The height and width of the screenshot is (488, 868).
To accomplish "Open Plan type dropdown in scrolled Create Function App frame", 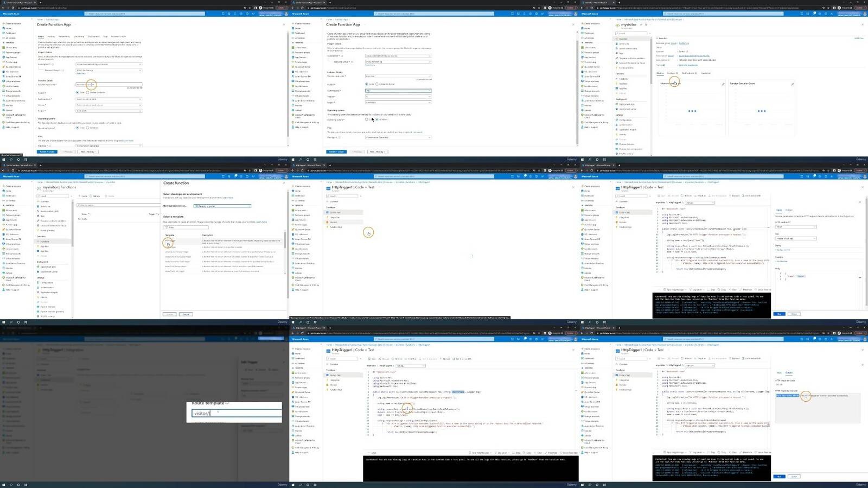I will (398, 137).
